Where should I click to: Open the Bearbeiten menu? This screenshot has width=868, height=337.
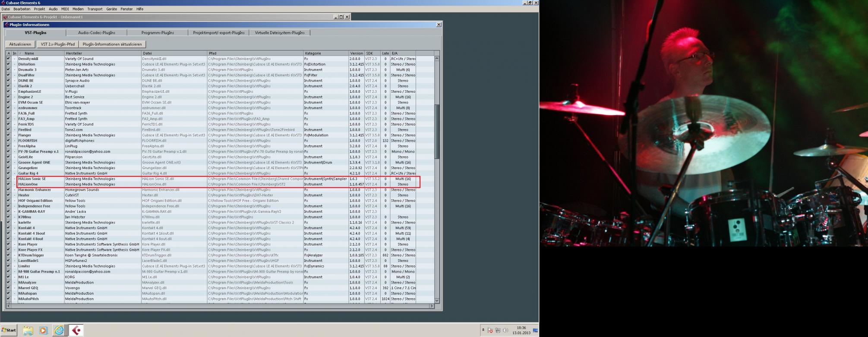tap(22, 9)
